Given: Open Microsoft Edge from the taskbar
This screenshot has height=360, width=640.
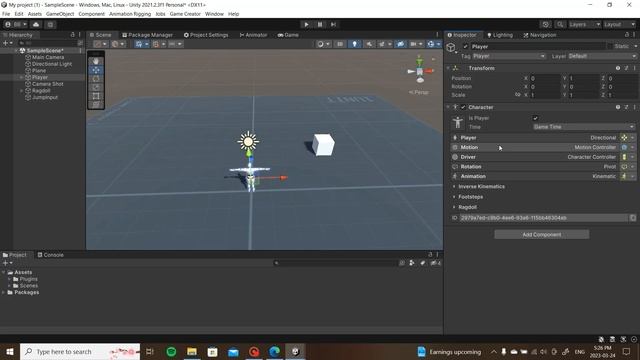Looking at the screenshot, I should (275, 351).
